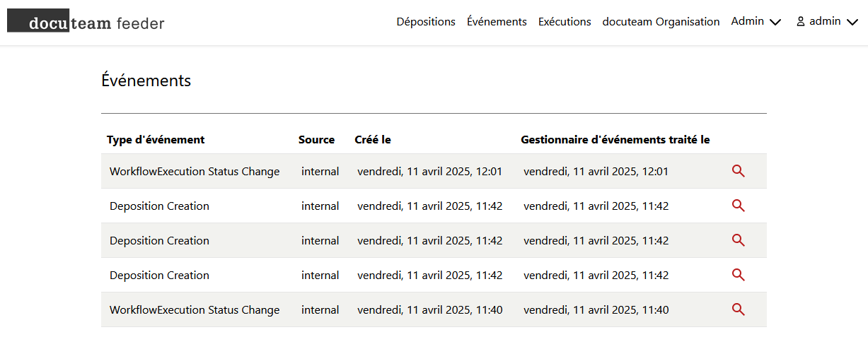Click the "Type d'événement" column header
868x337 pixels.
[156, 140]
